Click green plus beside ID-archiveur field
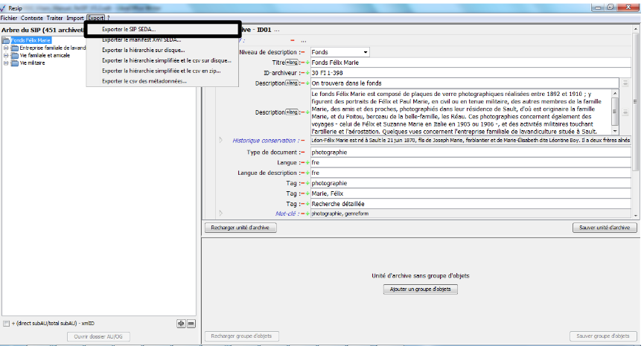The width and height of the screenshot is (644, 346). click(x=307, y=73)
